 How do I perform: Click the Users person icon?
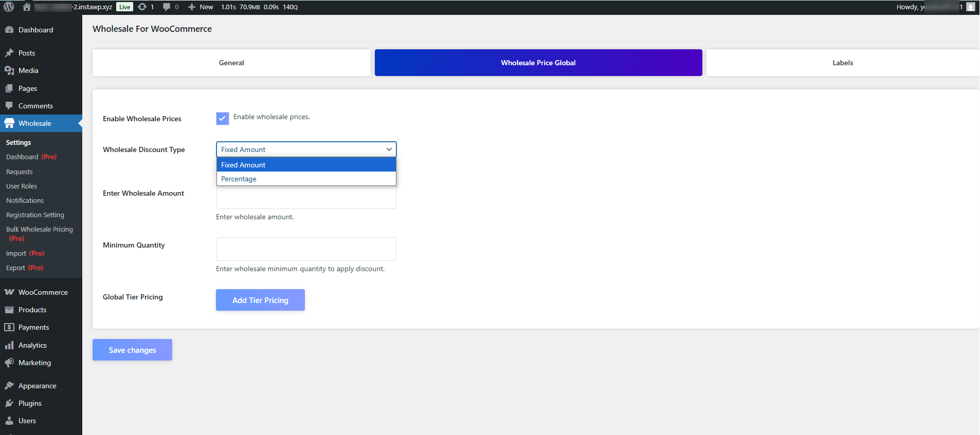tap(9, 421)
